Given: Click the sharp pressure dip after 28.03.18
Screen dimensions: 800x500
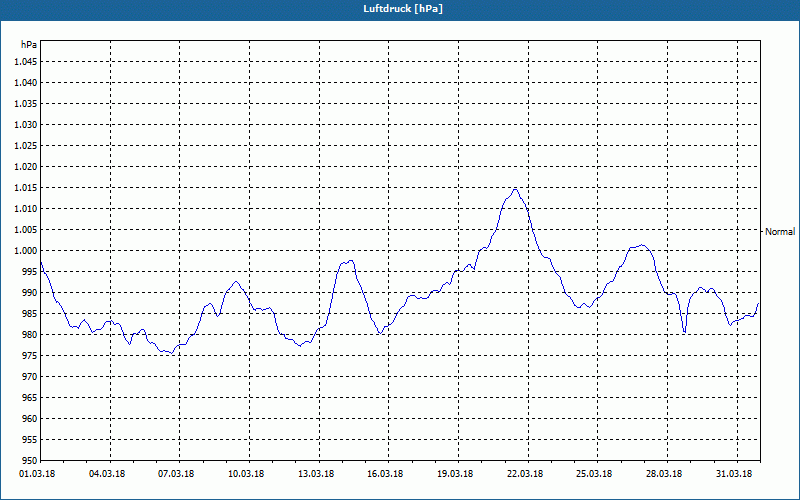Looking at the screenshot, I should (x=684, y=332).
